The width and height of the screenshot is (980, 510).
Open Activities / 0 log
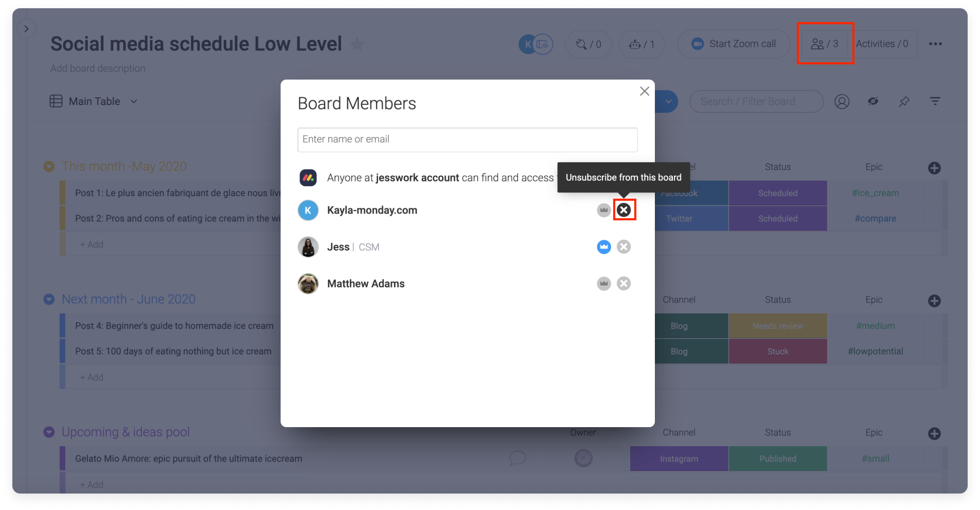[x=882, y=44]
